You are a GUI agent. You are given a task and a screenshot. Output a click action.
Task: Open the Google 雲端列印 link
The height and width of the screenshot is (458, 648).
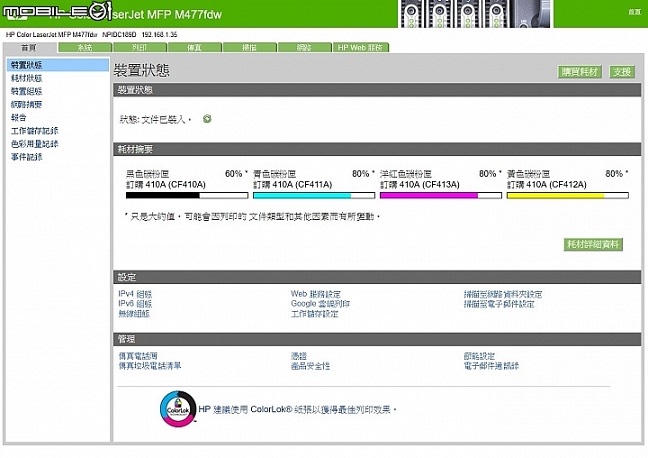[x=320, y=304]
